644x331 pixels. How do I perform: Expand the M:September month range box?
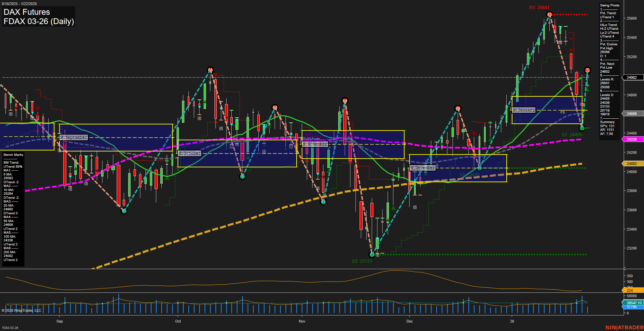click(x=73, y=137)
